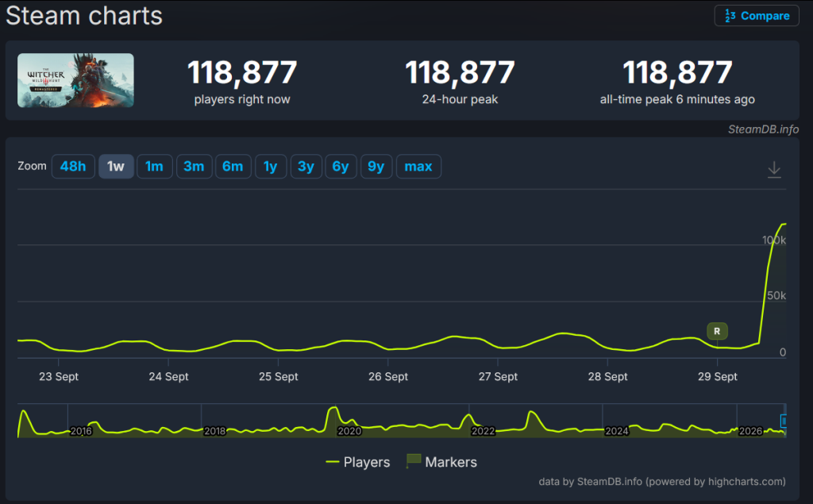Click the SteamDB.info watermark link

[763, 129]
